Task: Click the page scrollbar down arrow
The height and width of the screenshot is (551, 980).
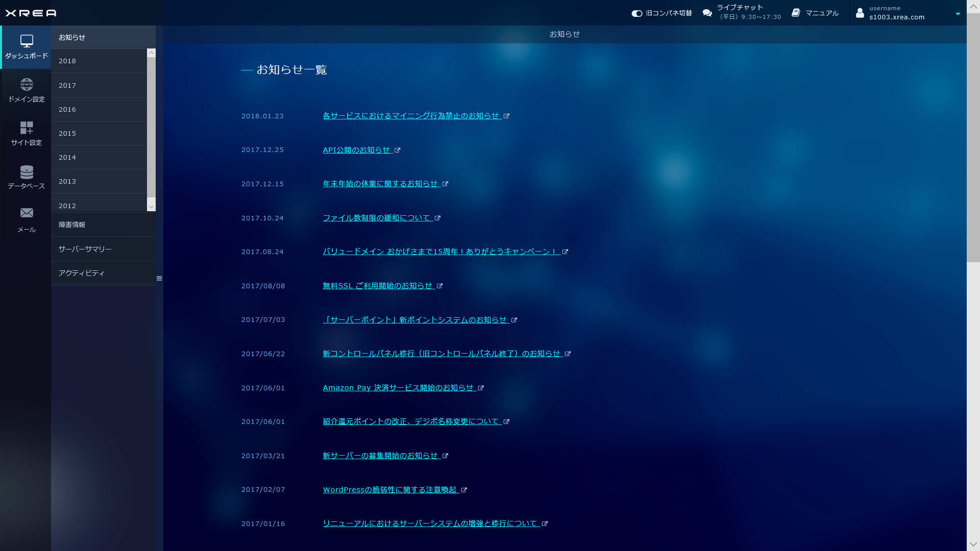Action: [973, 544]
